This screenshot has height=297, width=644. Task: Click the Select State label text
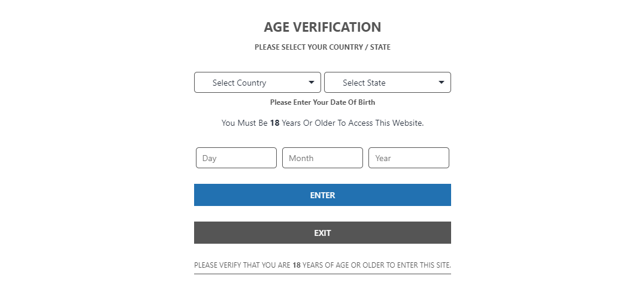point(364,83)
